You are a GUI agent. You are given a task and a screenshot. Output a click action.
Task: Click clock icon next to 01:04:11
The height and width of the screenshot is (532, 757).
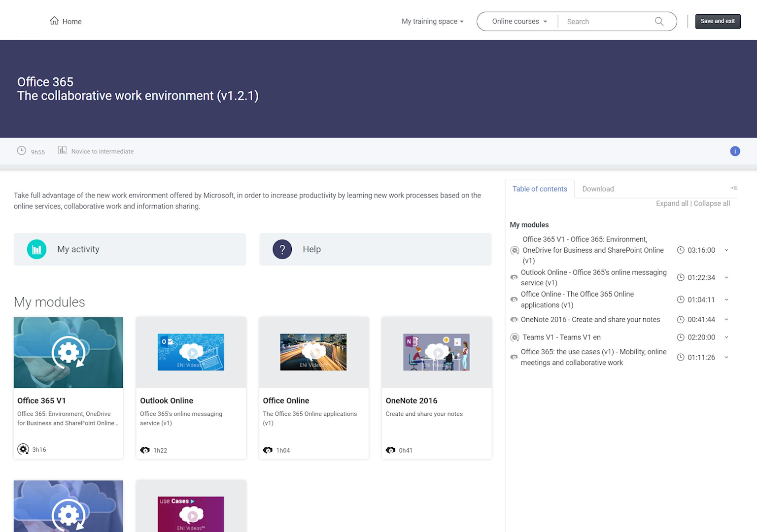(681, 299)
